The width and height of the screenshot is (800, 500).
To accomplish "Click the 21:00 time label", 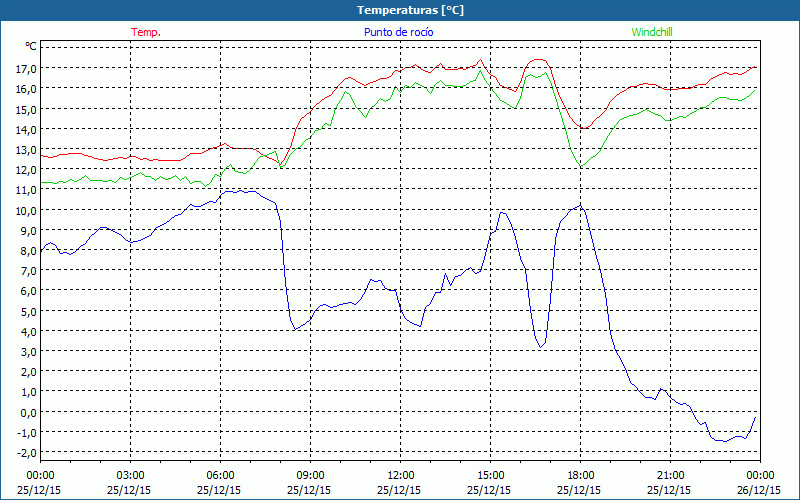I will (x=670, y=476).
